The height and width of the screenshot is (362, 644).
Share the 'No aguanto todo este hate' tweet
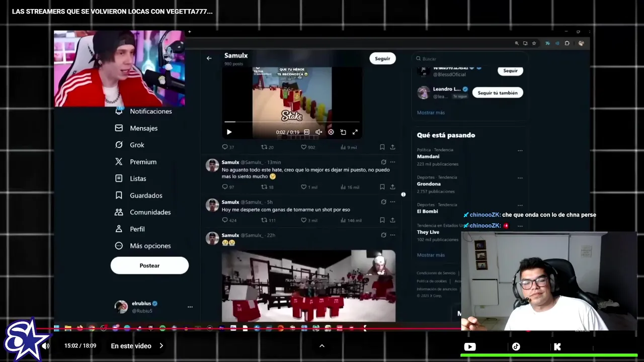392,187
